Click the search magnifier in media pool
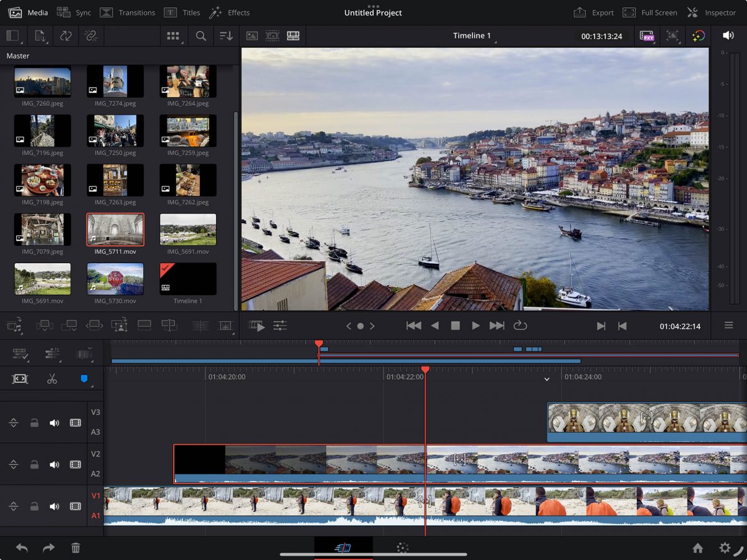The width and height of the screenshot is (747, 560). (x=200, y=36)
